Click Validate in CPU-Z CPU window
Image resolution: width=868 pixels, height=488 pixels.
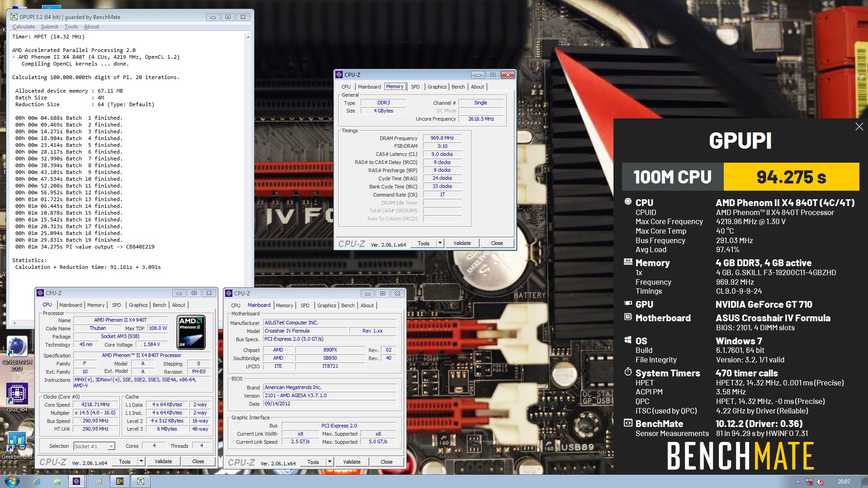(163, 461)
